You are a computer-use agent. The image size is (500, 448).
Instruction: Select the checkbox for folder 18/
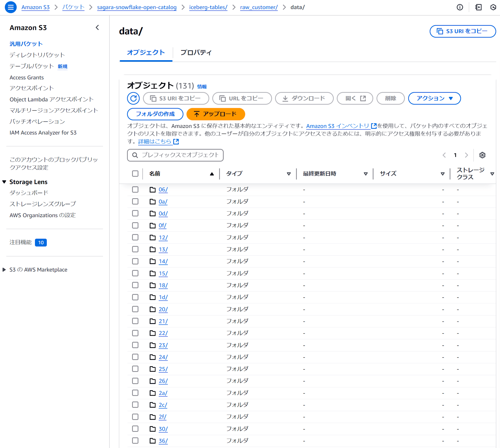point(135,285)
